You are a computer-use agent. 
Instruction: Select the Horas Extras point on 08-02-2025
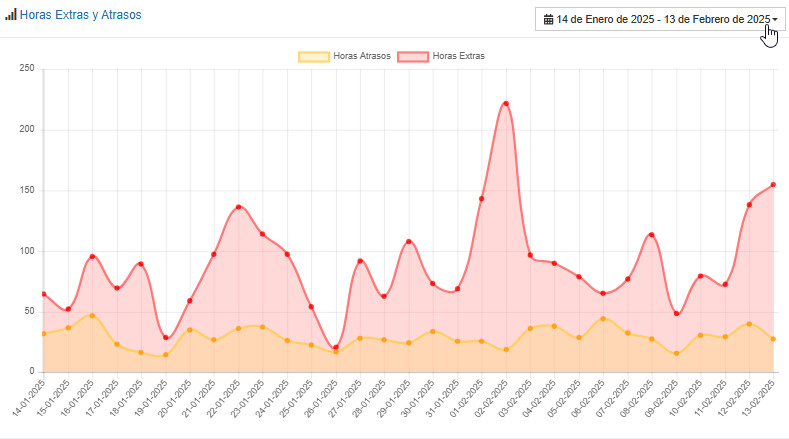652,235
